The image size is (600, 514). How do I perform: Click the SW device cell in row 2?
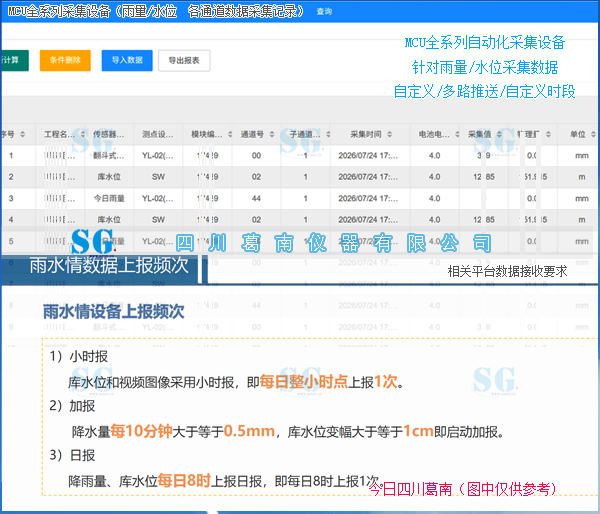click(x=158, y=177)
